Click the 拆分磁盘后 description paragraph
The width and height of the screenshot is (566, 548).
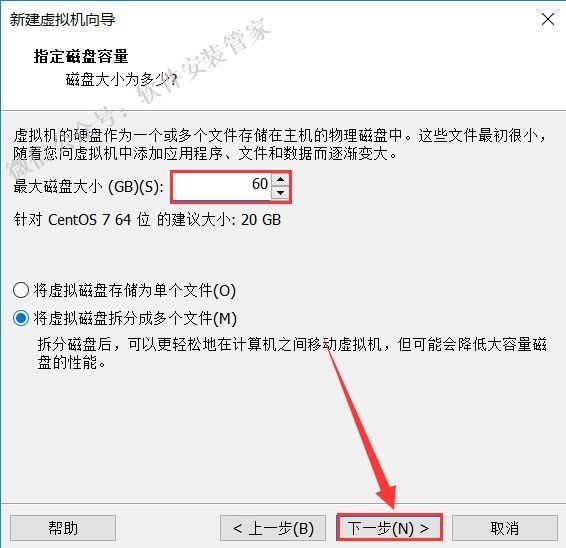point(292,353)
